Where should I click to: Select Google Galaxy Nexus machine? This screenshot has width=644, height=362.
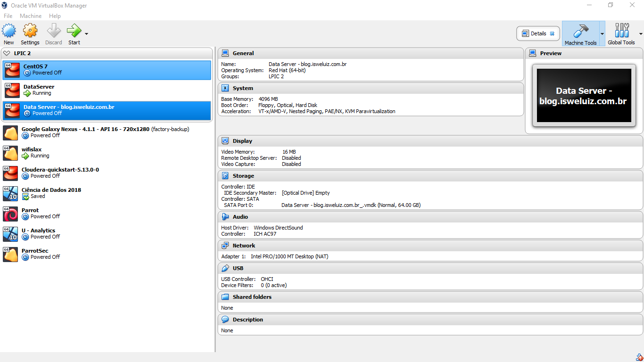coord(107,132)
